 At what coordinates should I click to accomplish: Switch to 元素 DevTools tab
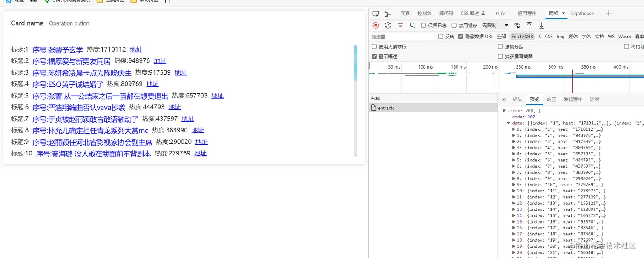[405, 14]
